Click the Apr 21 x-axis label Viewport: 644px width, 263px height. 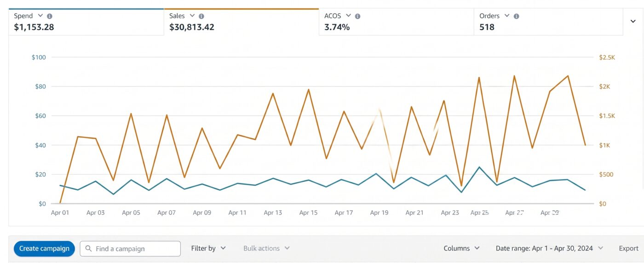(414, 213)
